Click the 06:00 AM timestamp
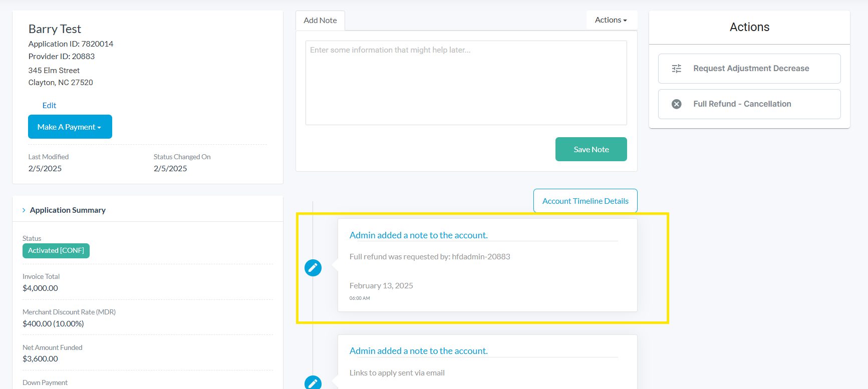868x389 pixels. (x=360, y=298)
